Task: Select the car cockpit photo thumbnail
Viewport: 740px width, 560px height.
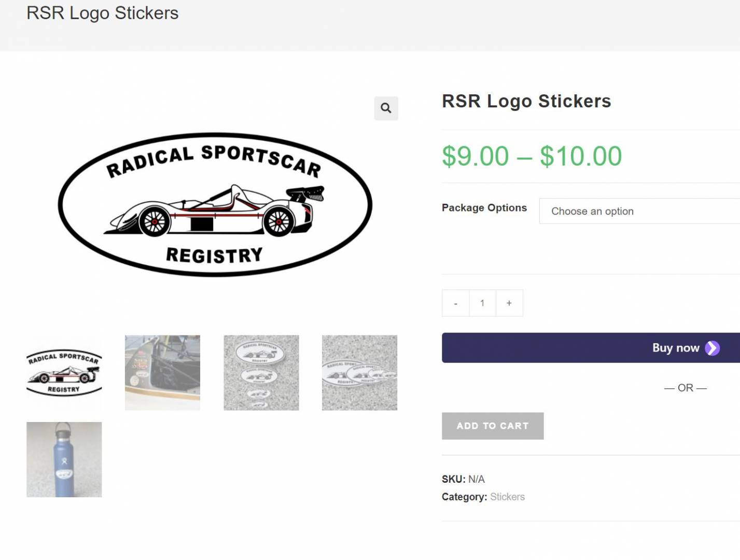Action: tap(162, 372)
